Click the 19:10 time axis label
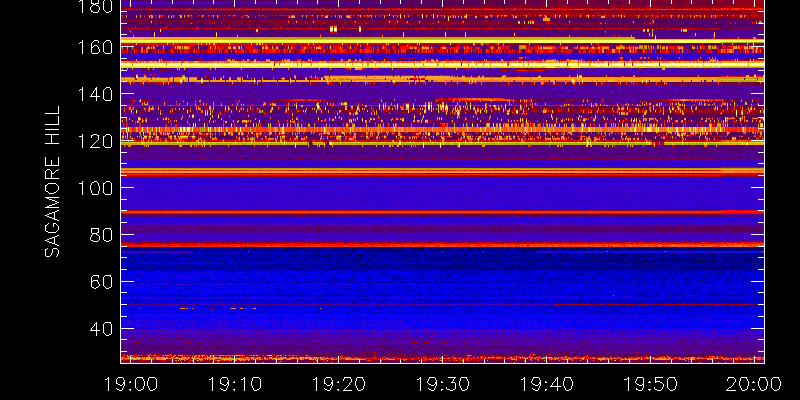800x400 pixels. pyautogui.click(x=235, y=384)
